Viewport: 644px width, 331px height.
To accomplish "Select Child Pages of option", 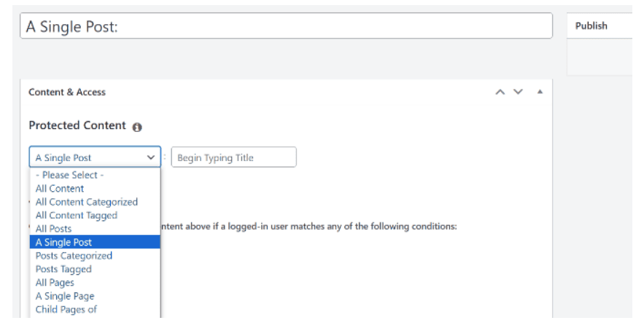I will pos(66,309).
